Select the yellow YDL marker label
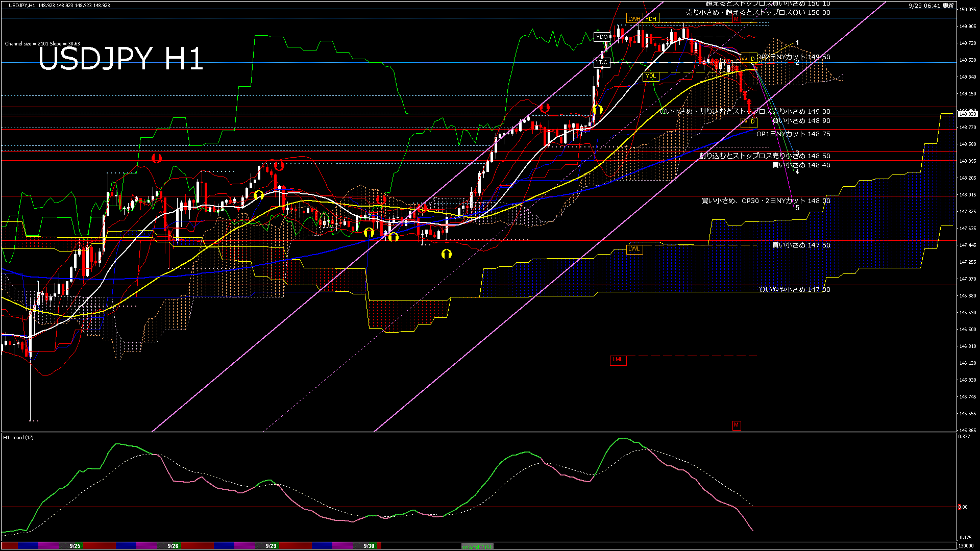Viewport: 980px width, 551px height. [x=651, y=76]
